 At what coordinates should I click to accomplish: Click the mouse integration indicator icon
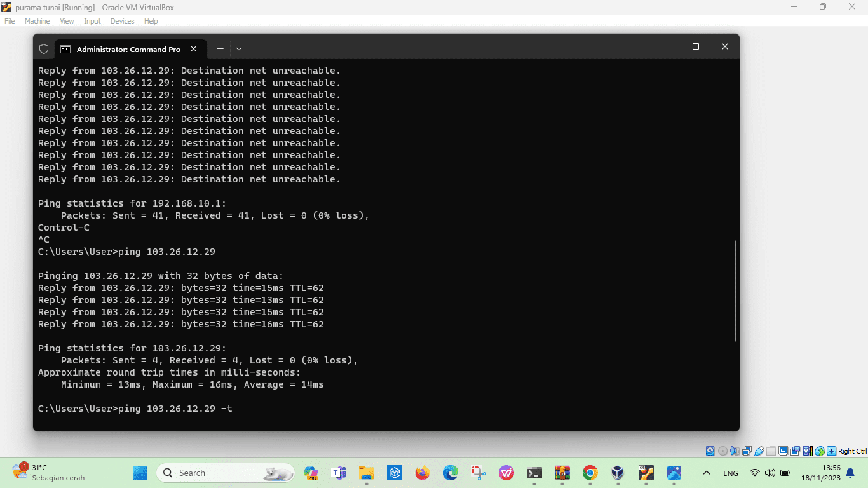pyautogui.click(x=820, y=451)
